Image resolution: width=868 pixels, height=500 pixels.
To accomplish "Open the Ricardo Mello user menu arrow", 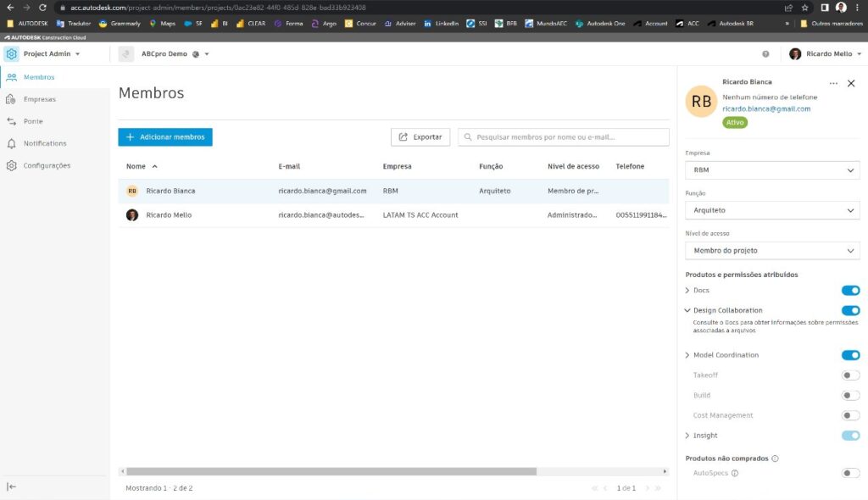I will point(860,54).
